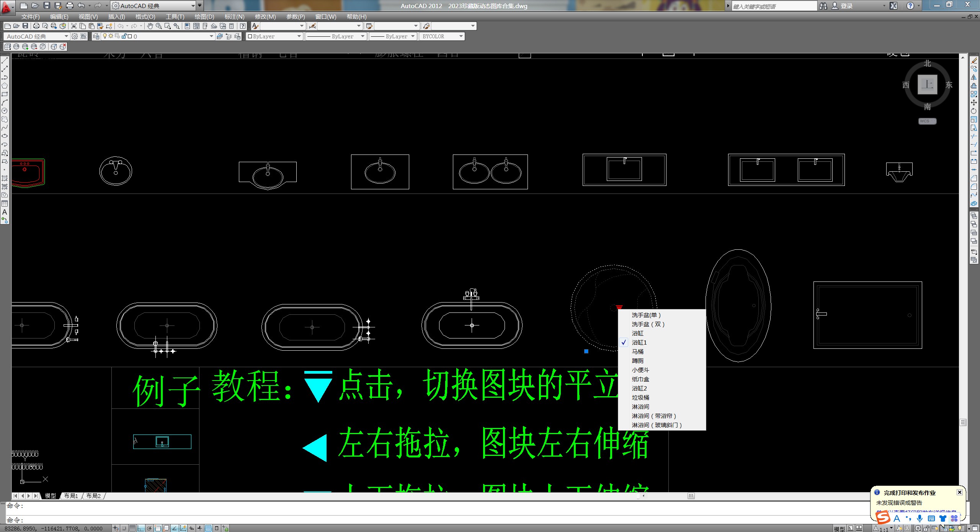Click the 北 direction on ViewCube compass

(x=927, y=63)
